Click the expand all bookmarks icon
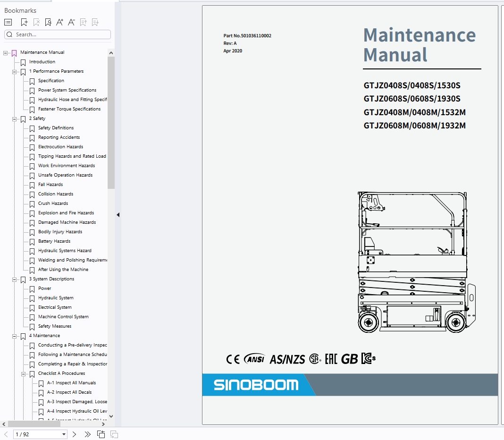The width and height of the screenshot is (504, 440). [x=83, y=22]
